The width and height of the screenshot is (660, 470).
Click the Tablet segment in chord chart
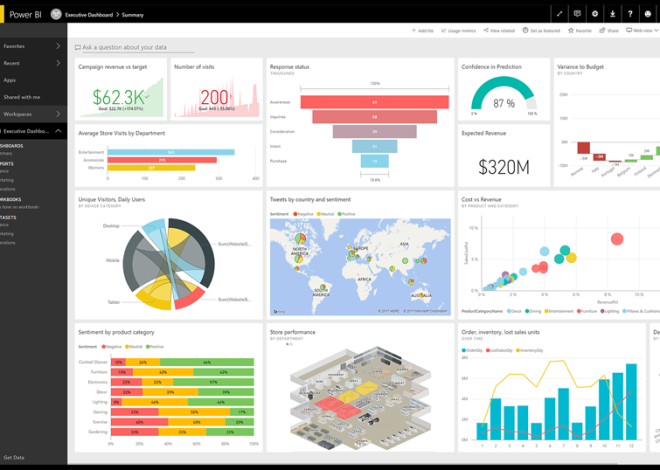154,295
